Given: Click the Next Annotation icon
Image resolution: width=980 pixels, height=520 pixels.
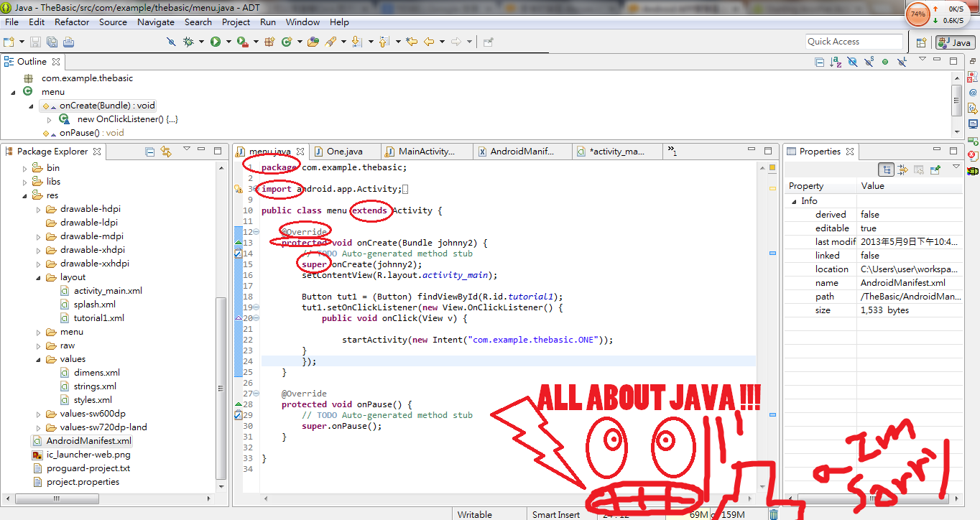Looking at the screenshot, I should coord(357,42).
